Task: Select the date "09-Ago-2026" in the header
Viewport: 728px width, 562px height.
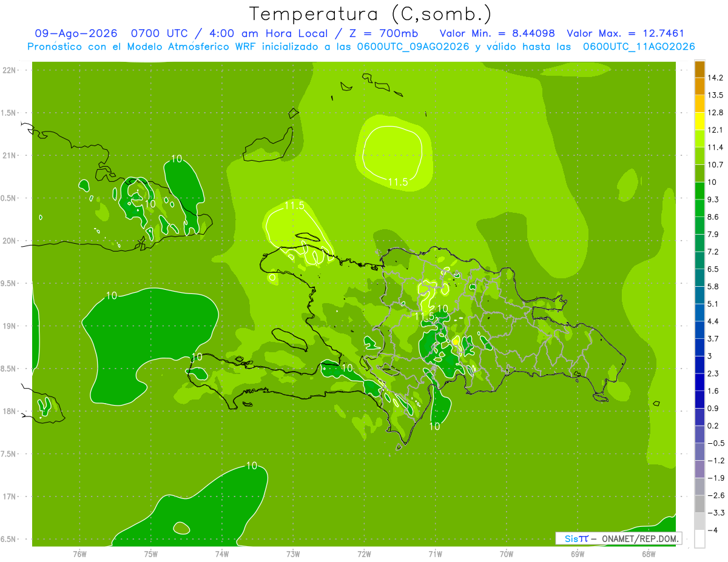Action: point(76,33)
